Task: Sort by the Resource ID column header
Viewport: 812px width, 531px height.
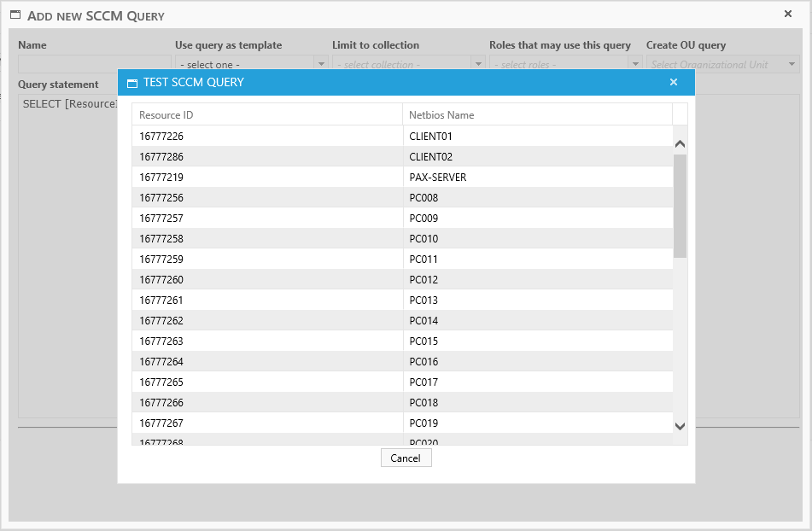Action: coord(266,114)
